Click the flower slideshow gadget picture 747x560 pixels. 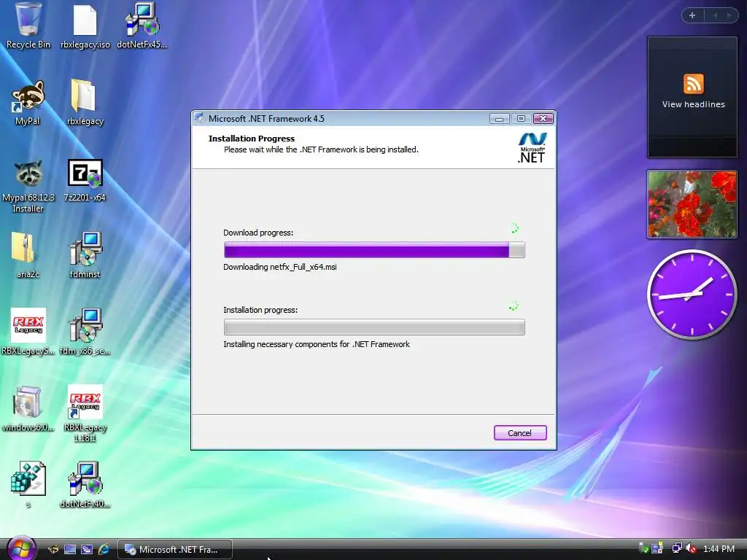tap(692, 204)
